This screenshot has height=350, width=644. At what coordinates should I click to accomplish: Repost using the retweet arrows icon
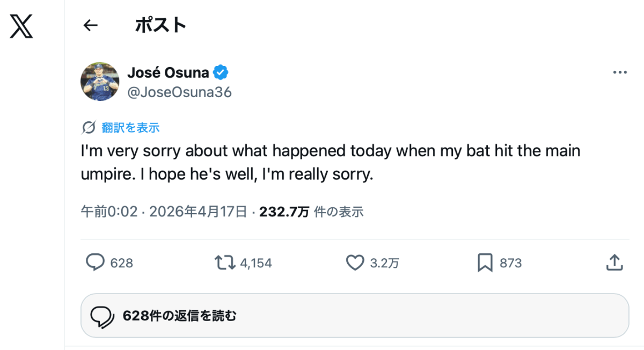click(224, 262)
